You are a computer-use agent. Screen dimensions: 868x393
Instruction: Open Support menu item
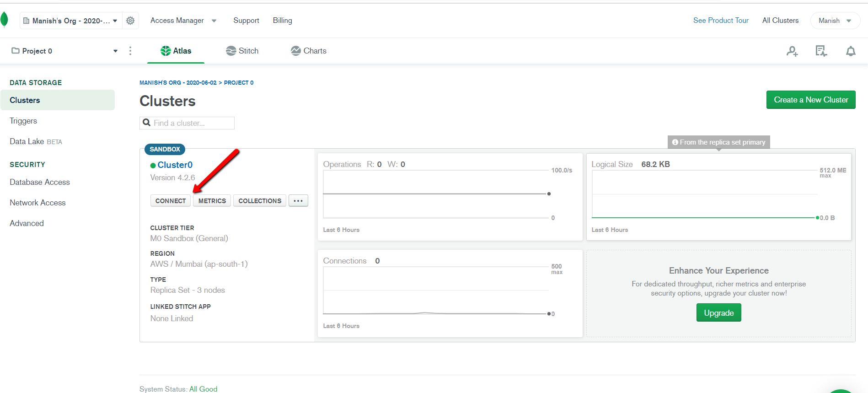pyautogui.click(x=246, y=21)
